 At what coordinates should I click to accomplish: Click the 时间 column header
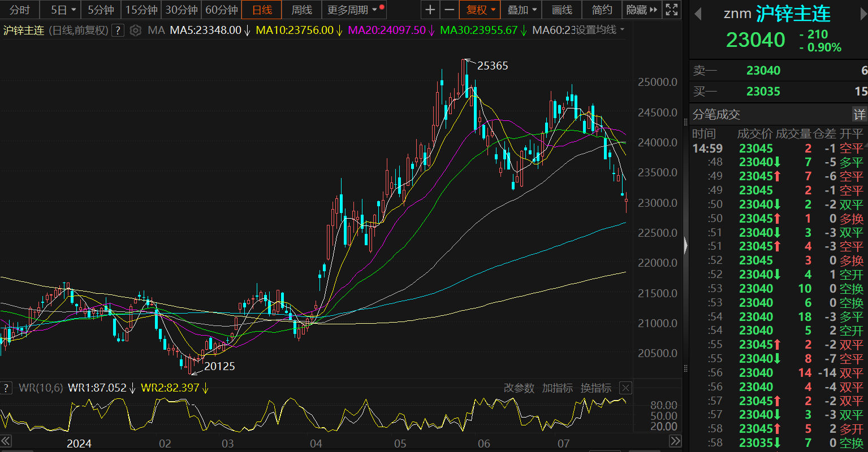(704, 134)
